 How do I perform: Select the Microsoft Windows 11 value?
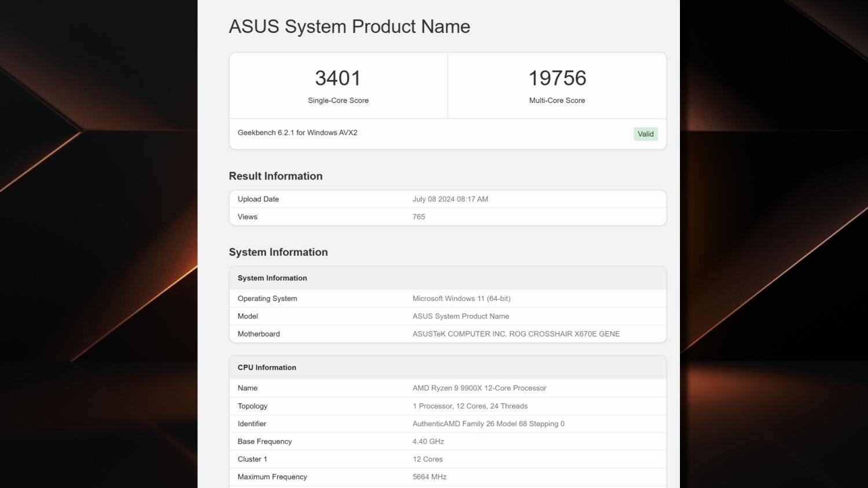[x=461, y=298]
